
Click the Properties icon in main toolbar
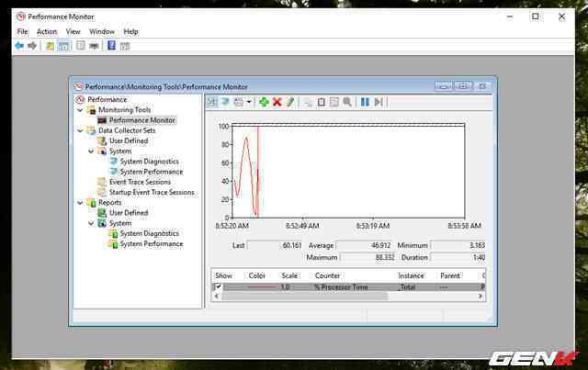coord(80,46)
